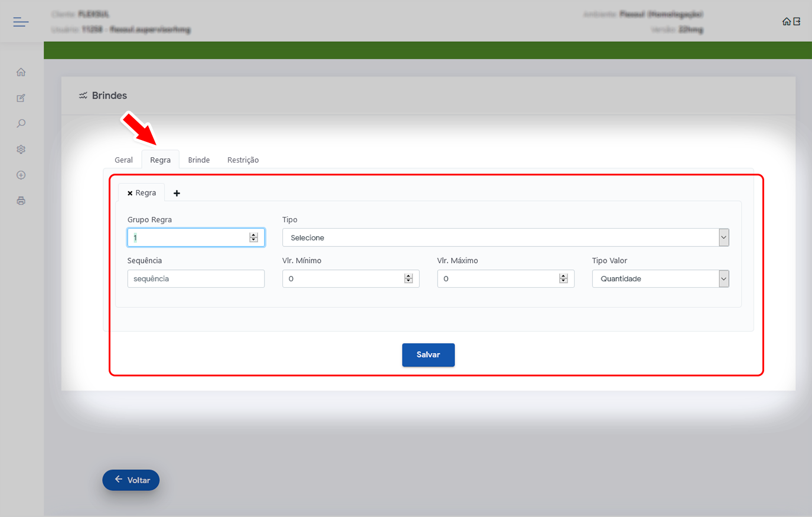Image resolution: width=812 pixels, height=517 pixels.
Task: Open the Restrição tab
Action: click(x=243, y=160)
